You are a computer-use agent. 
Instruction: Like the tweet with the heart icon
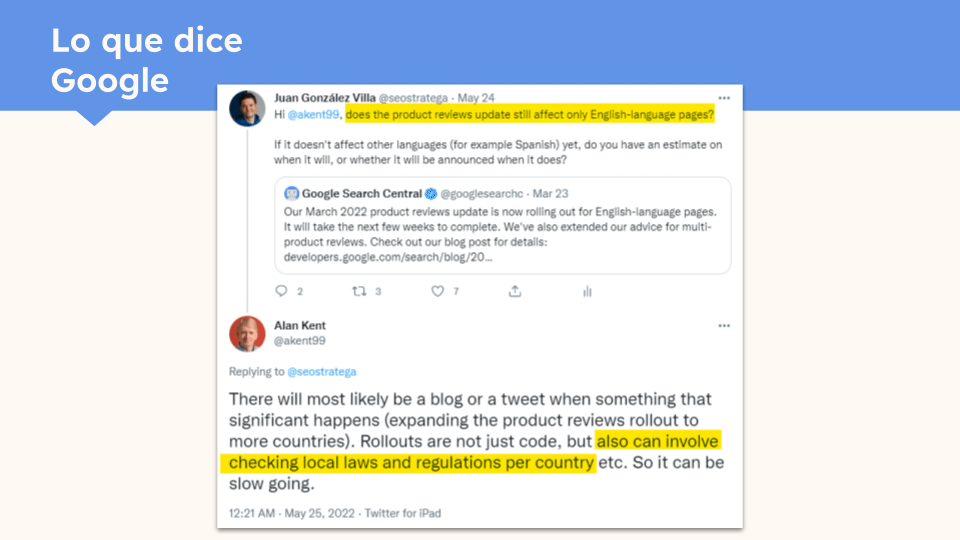click(x=437, y=291)
